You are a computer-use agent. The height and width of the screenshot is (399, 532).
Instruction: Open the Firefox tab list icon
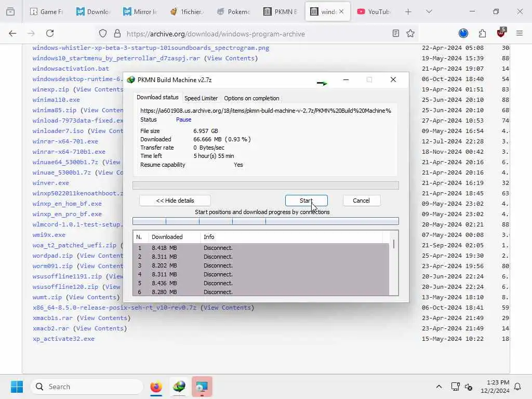pos(10,11)
